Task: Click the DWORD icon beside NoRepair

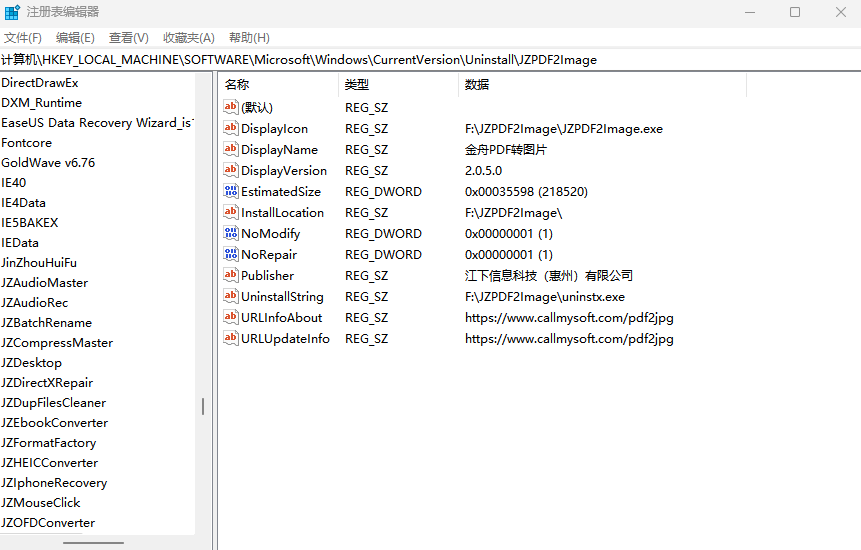Action: (231, 254)
